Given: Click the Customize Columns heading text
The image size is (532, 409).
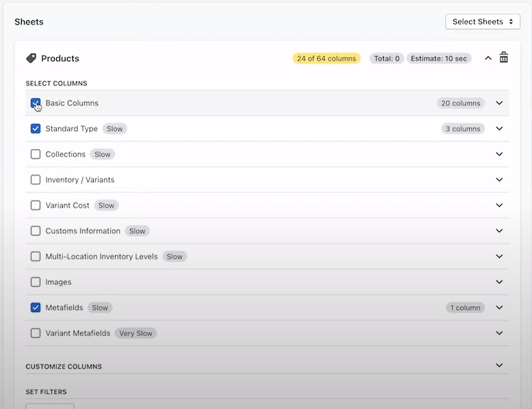Looking at the screenshot, I should (64, 367).
